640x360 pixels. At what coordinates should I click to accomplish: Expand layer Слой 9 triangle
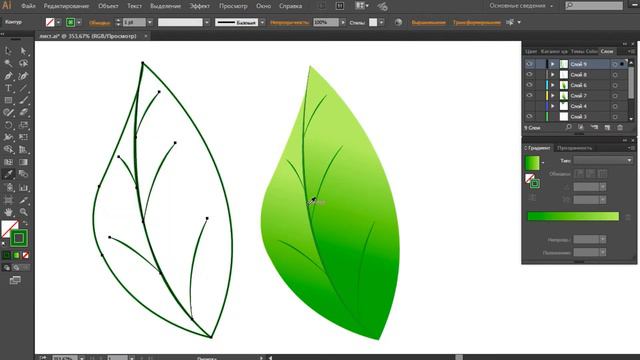point(553,64)
